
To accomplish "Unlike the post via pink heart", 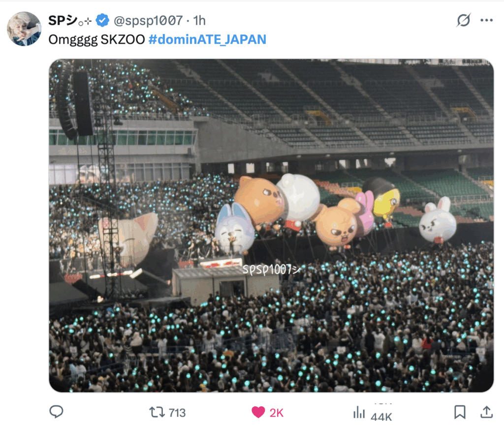I will coord(258,412).
